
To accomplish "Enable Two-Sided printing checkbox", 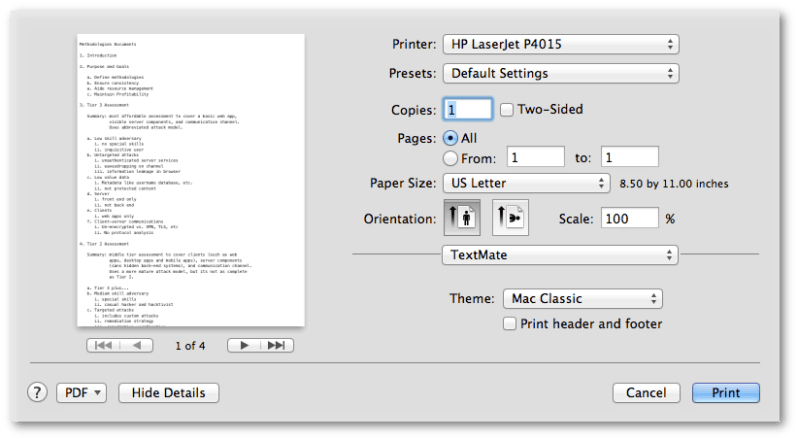I will pyautogui.click(x=506, y=110).
